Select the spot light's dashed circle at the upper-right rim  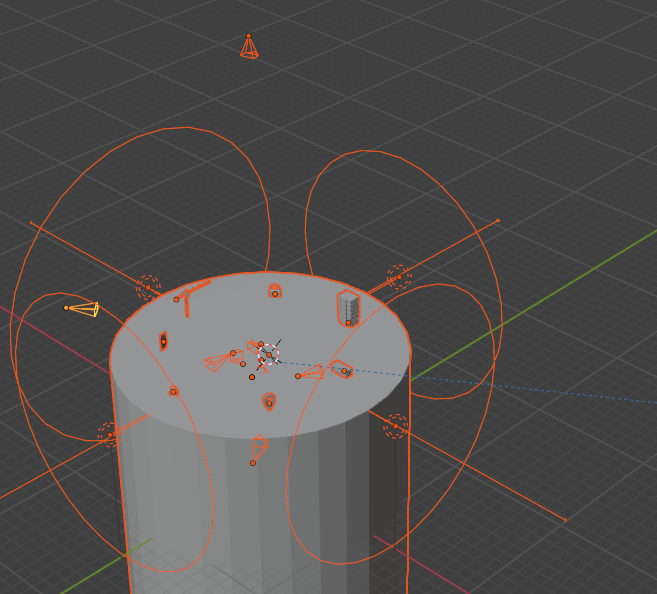tap(399, 277)
